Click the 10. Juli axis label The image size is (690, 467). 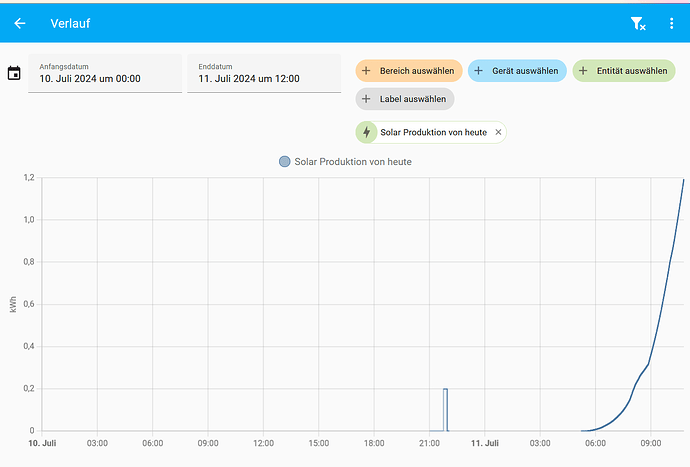(x=42, y=443)
